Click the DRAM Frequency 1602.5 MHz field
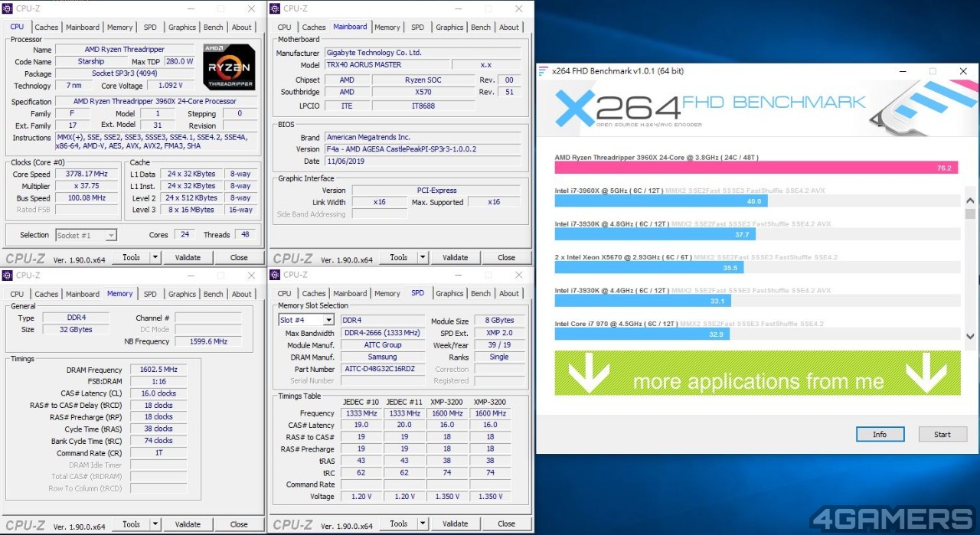Viewport: 980px width, 535px height. [x=158, y=370]
